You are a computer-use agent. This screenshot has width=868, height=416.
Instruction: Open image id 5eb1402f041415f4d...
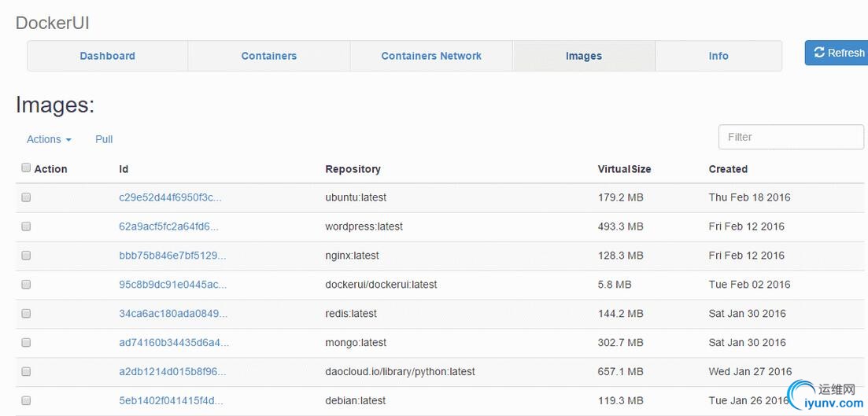pyautogui.click(x=171, y=400)
